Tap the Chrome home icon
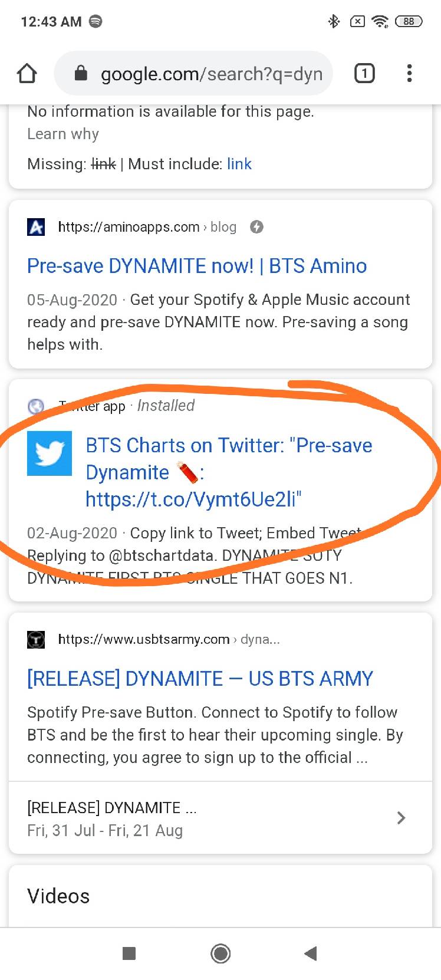The image size is (441, 980). click(27, 74)
